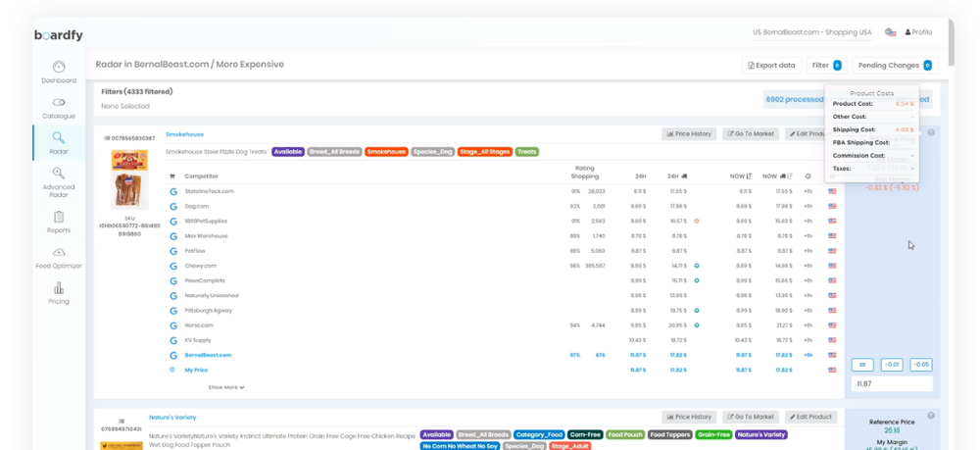
Task: Click the equals price match button
Action: click(x=862, y=365)
